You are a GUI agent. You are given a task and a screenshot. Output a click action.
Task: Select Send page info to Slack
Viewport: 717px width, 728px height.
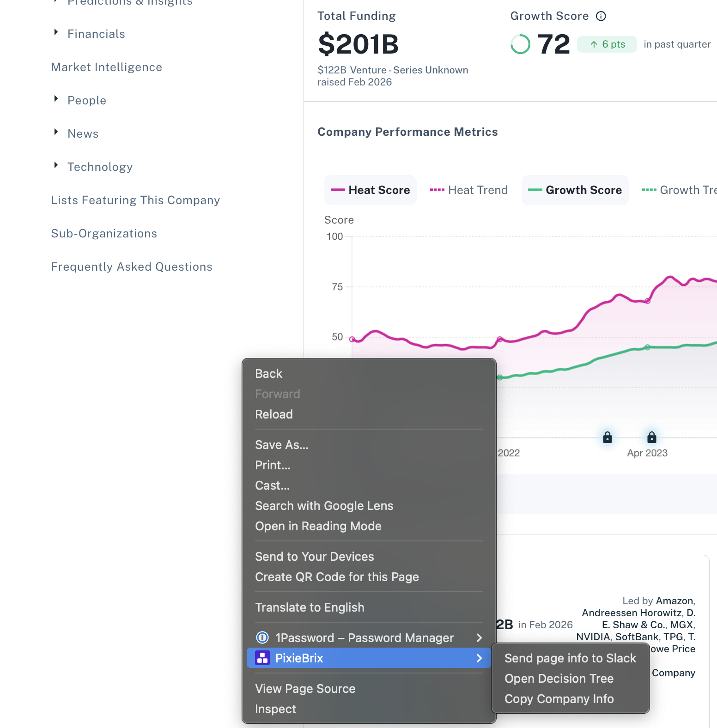tap(570, 658)
